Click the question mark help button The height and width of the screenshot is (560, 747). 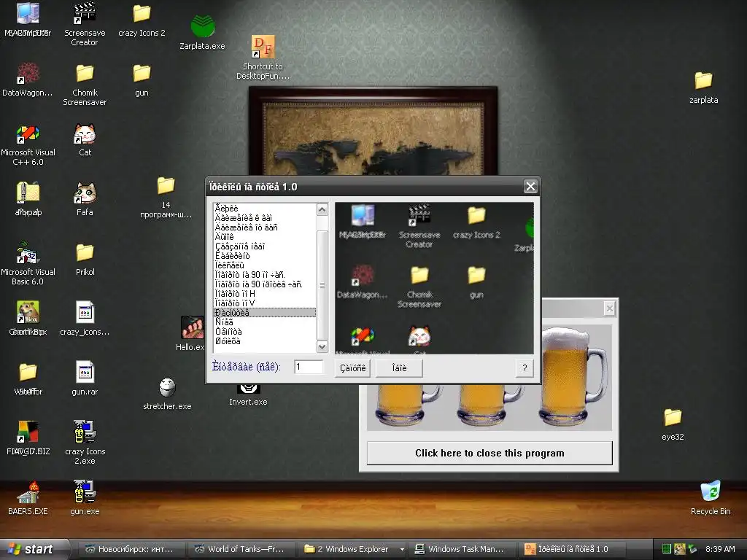(525, 368)
